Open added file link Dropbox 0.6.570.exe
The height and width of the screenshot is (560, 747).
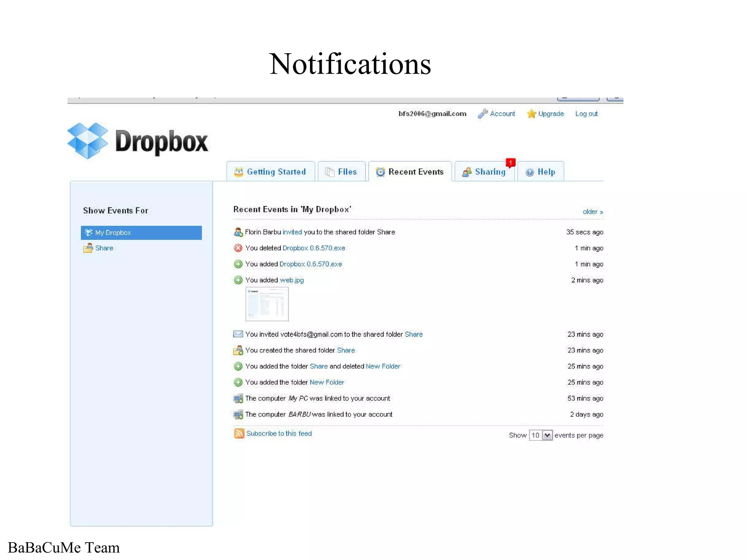tap(311, 264)
